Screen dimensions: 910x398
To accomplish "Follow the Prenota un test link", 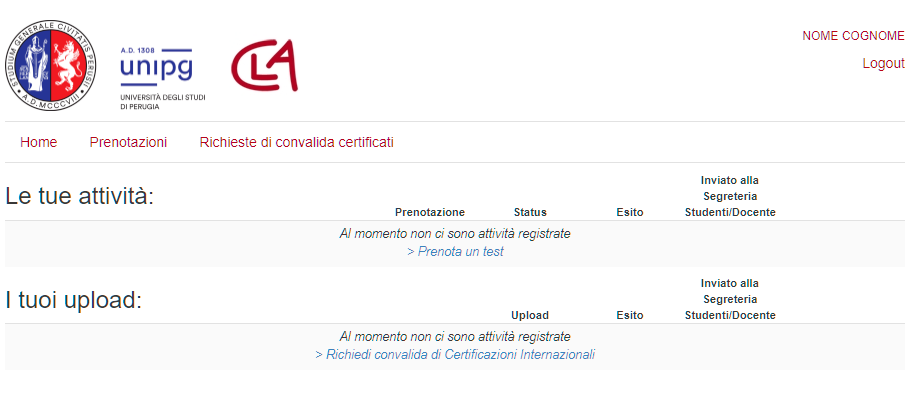I will pos(456,252).
